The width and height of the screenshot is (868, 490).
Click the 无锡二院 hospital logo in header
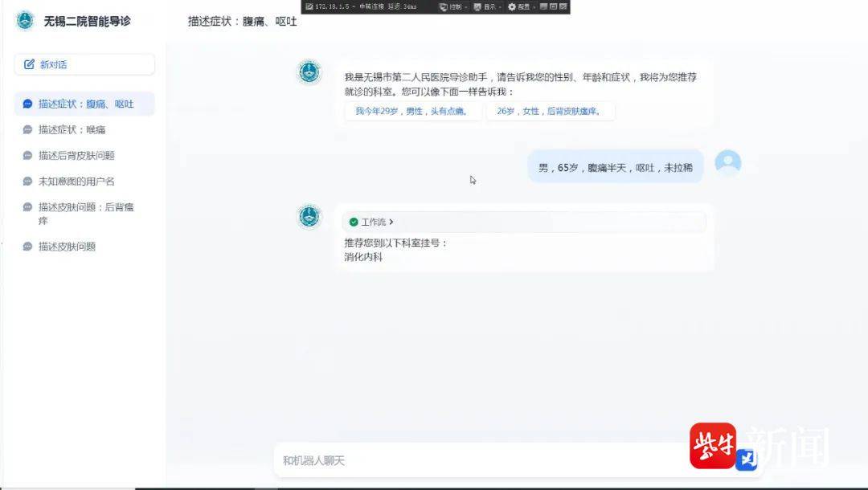click(25, 21)
